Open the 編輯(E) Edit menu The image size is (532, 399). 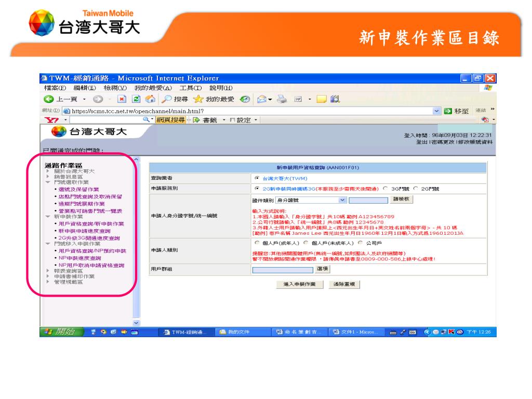point(85,88)
